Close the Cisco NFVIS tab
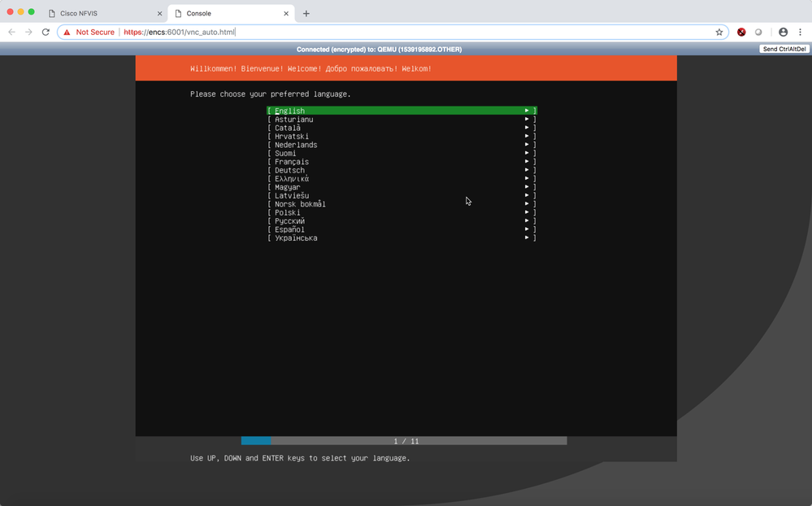812x506 pixels. (159, 14)
